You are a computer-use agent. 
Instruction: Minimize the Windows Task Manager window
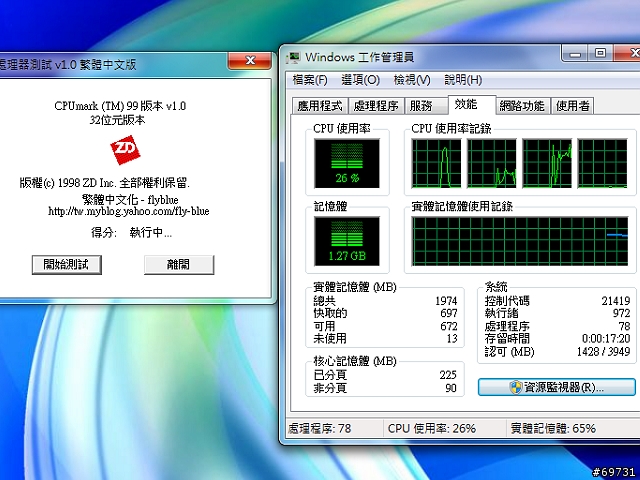click(x=575, y=53)
